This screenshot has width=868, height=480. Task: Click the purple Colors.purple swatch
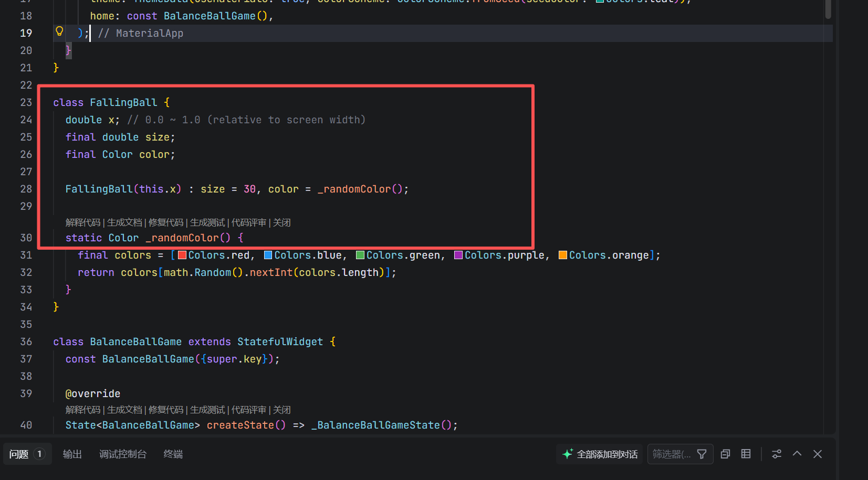(458, 255)
